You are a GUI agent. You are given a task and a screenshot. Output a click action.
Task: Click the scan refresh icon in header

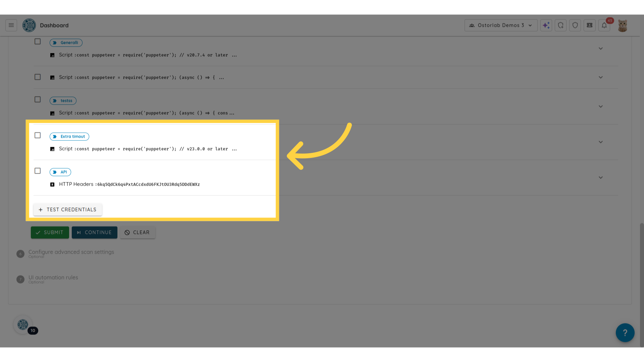[560, 25]
